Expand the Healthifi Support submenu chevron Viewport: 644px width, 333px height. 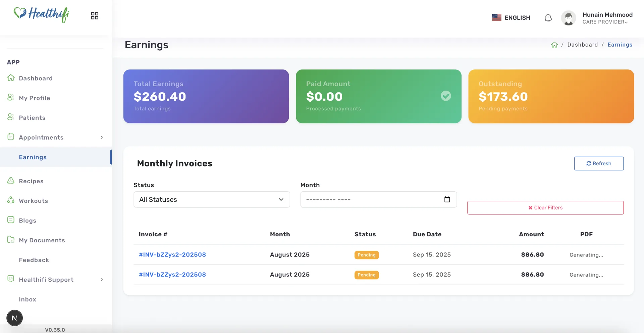point(102,280)
